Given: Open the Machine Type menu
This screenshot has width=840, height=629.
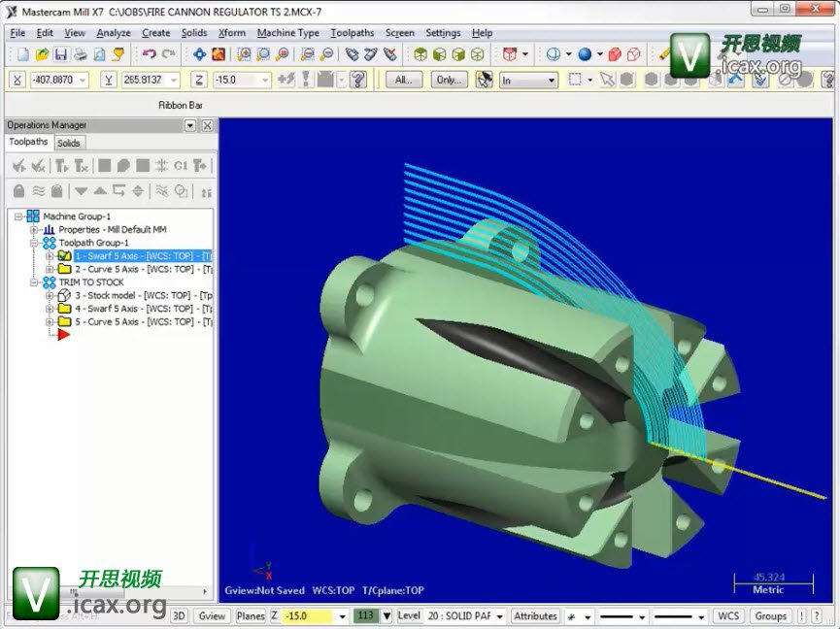Looking at the screenshot, I should point(287,33).
